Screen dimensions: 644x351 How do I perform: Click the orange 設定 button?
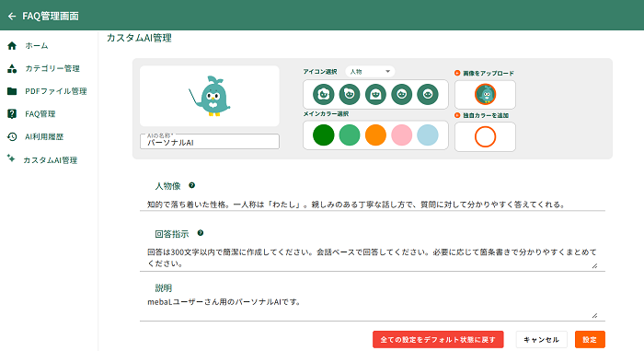tap(590, 339)
